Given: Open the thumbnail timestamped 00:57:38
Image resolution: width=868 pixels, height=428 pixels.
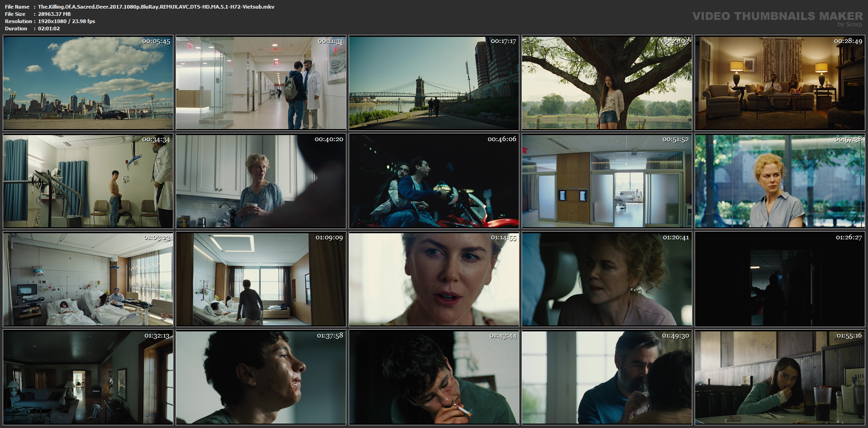Looking at the screenshot, I should point(780,181).
